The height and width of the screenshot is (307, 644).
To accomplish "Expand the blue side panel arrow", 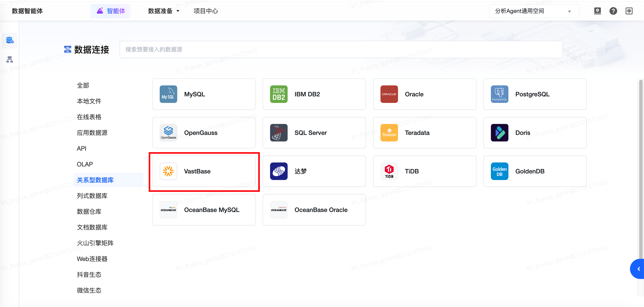I will pyautogui.click(x=637, y=269).
